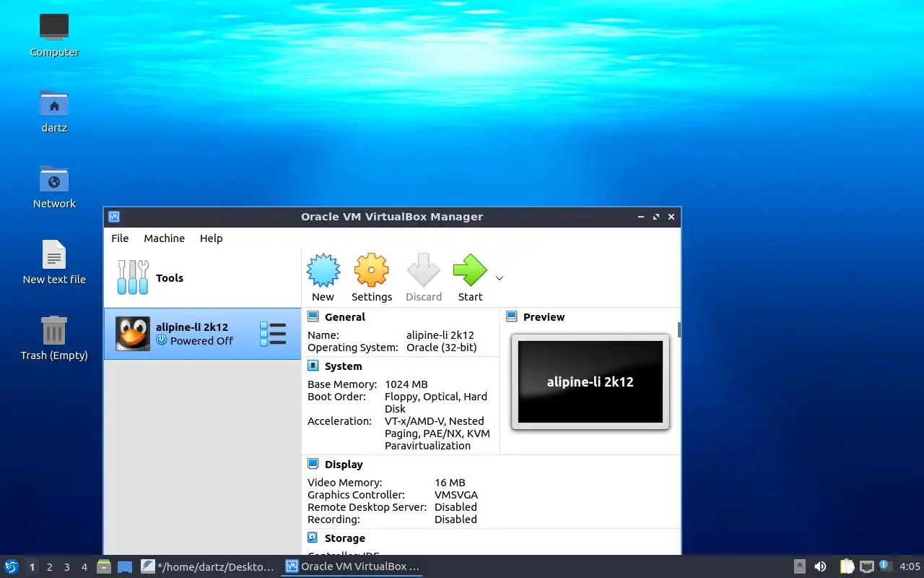Click the System section chip icon

(x=313, y=366)
